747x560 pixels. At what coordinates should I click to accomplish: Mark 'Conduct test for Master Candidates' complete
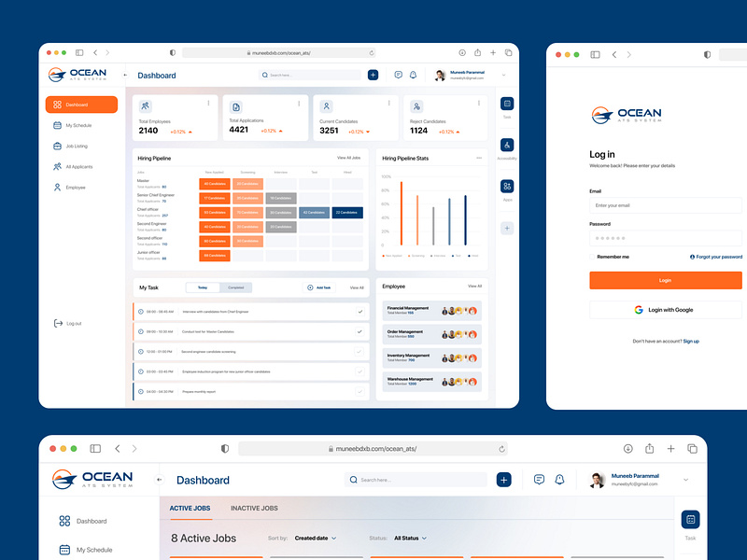pos(358,331)
